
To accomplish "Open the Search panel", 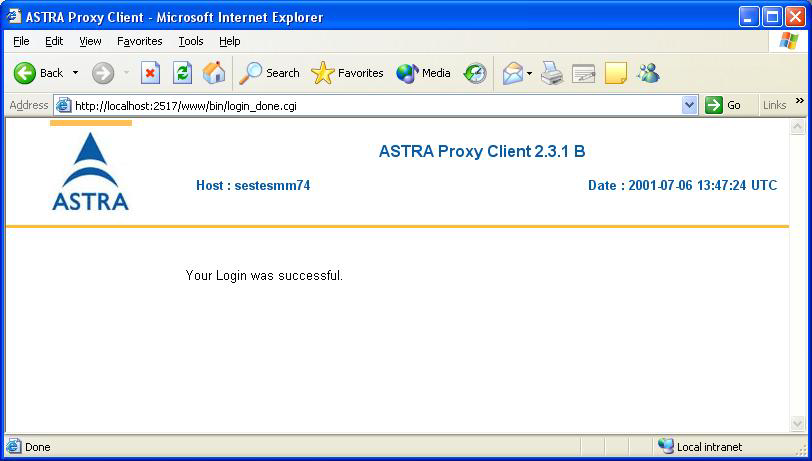I will coord(270,73).
